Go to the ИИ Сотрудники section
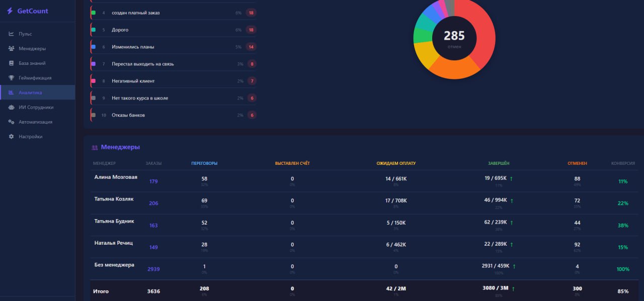The height and width of the screenshot is (301, 644). click(x=36, y=107)
